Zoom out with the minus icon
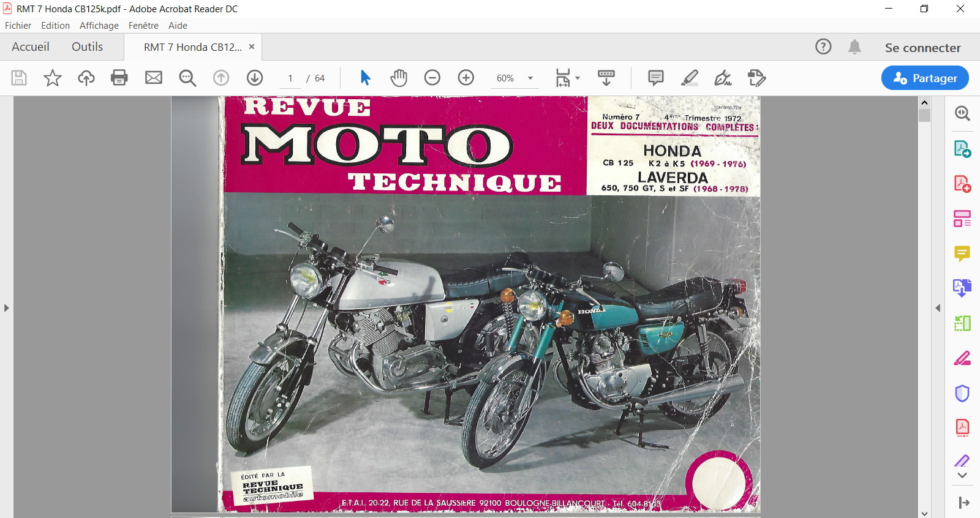The image size is (980, 518). [x=432, y=78]
